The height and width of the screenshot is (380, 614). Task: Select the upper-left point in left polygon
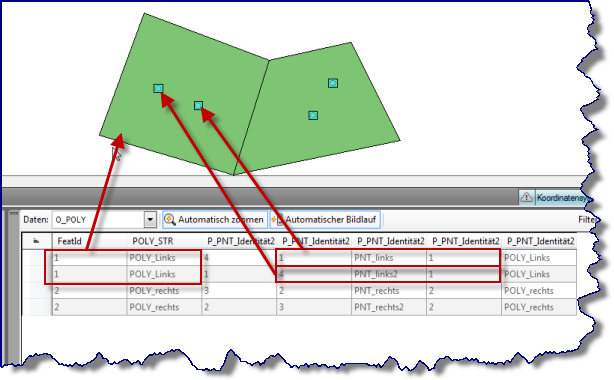[158, 88]
